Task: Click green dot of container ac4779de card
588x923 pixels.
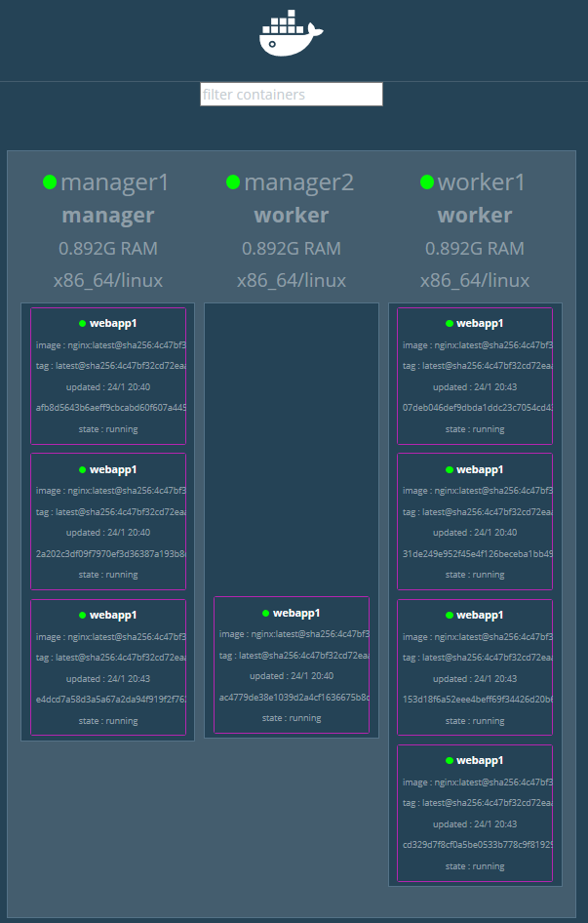Action: tap(265, 614)
